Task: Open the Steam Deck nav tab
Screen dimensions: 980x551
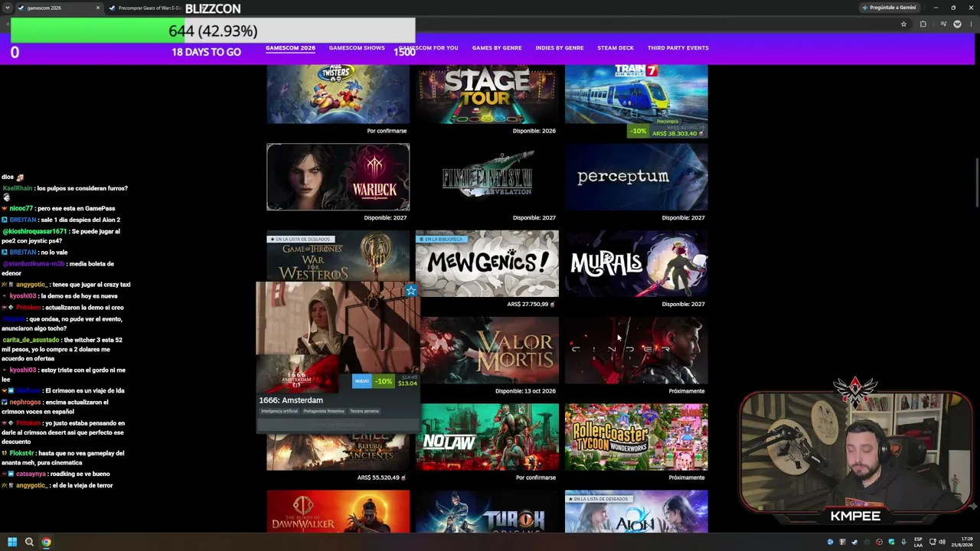Action: pos(616,47)
